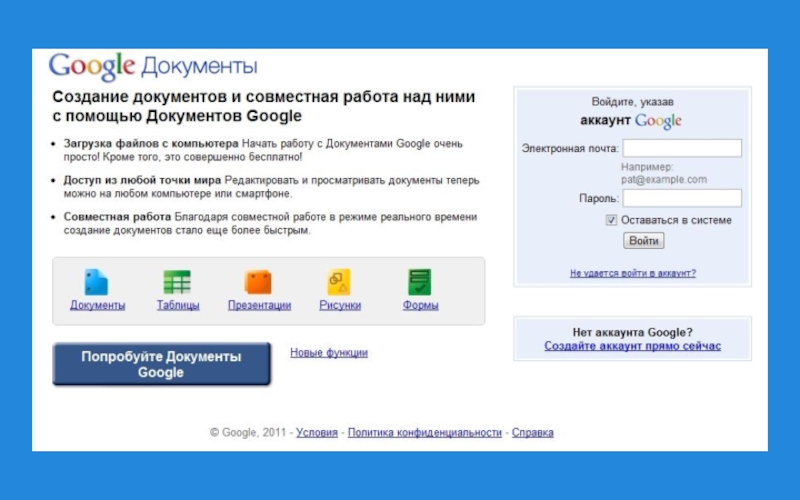Click the Нет аккаунта Google? text

(x=633, y=333)
